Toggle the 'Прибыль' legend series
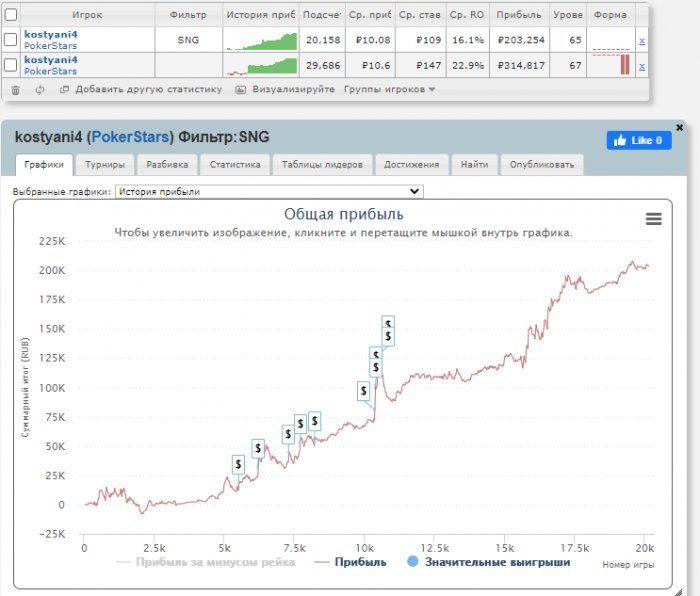700x596 pixels. click(x=350, y=562)
